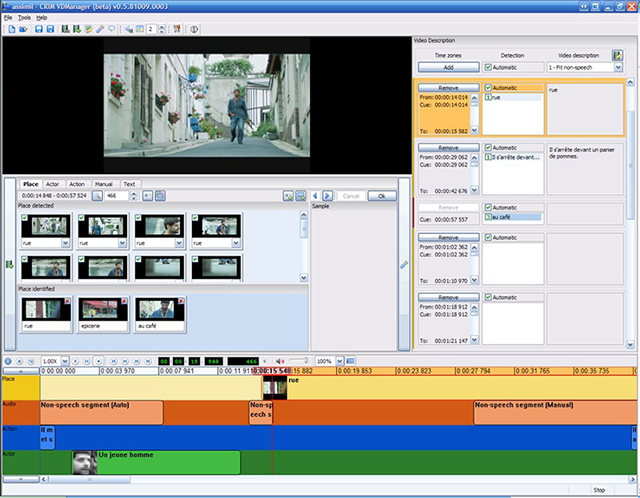Image resolution: width=640 pixels, height=498 pixels.
Task: Click the film strip with green arrow icon
Action: click(x=77, y=29)
